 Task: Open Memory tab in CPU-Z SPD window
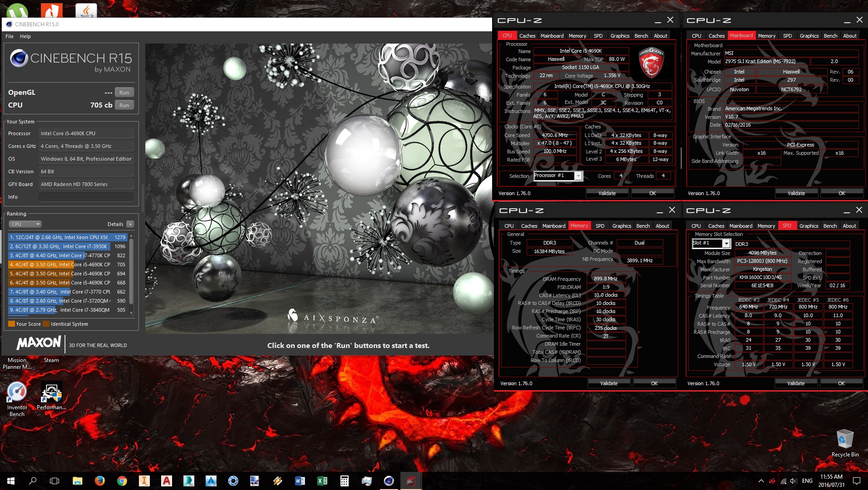pyautogui.click(x=766, y=226)
